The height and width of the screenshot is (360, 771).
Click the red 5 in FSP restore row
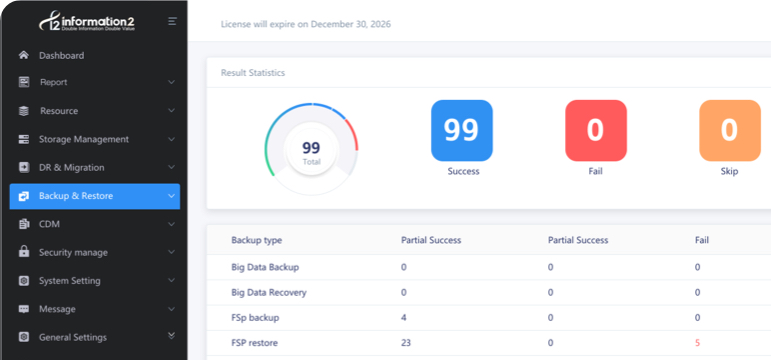(697, 343)
